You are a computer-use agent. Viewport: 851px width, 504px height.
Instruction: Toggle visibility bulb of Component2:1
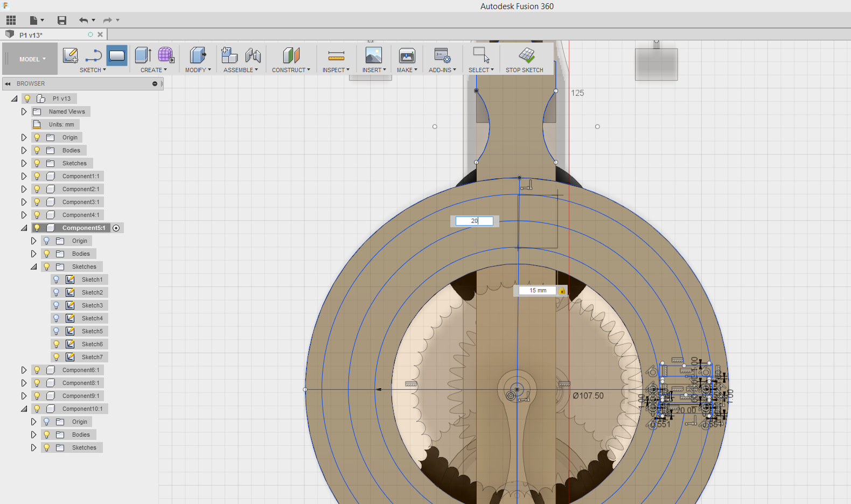pyautogui.click(x=37, y=189)
